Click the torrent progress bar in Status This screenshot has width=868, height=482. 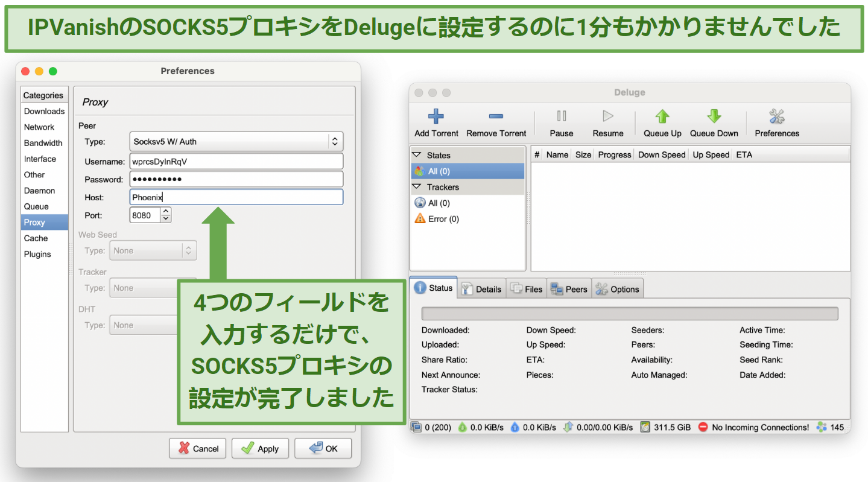(x=630, y=314)
